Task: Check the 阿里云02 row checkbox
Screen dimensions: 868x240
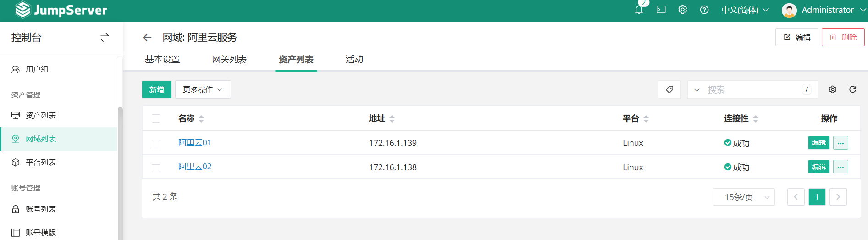Action: (156, 168)
